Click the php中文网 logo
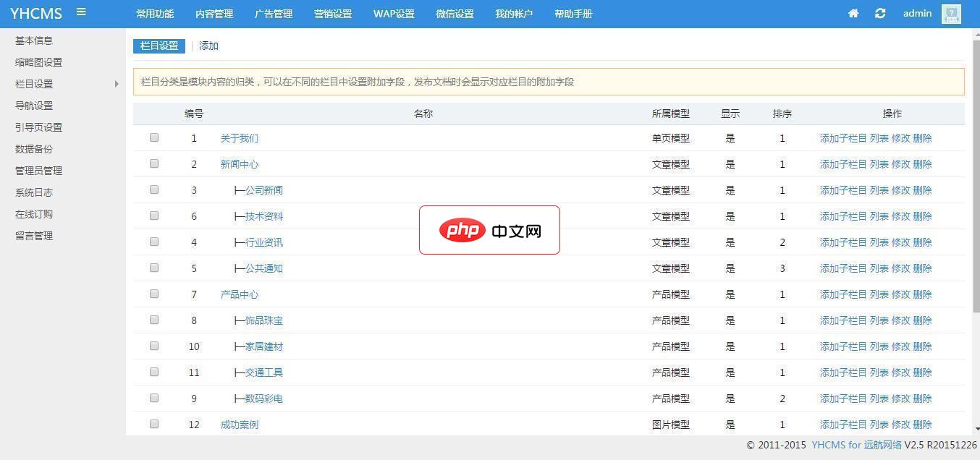Screen dimensions: 980x460 [x=489, y=230]
